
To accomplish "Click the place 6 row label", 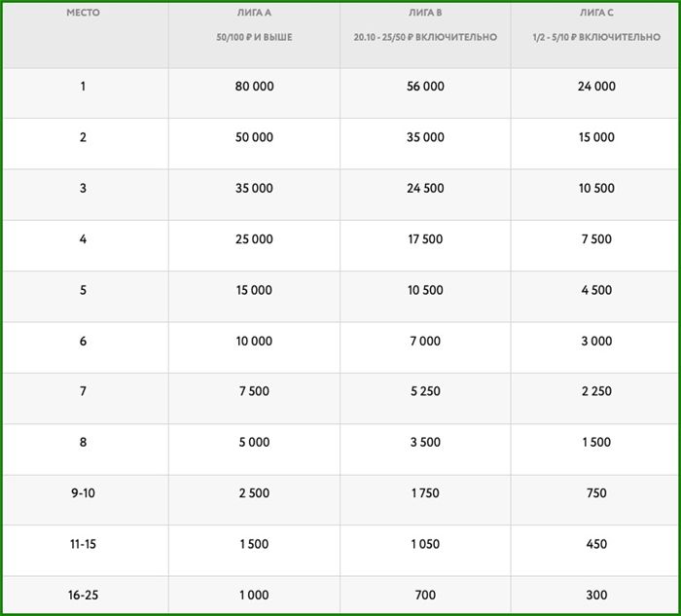I will coord(83,341).
